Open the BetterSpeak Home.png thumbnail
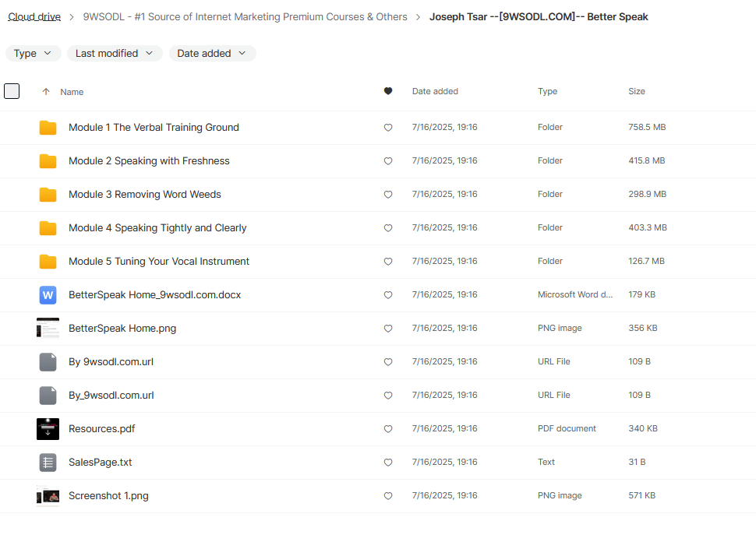 point(48,329)
